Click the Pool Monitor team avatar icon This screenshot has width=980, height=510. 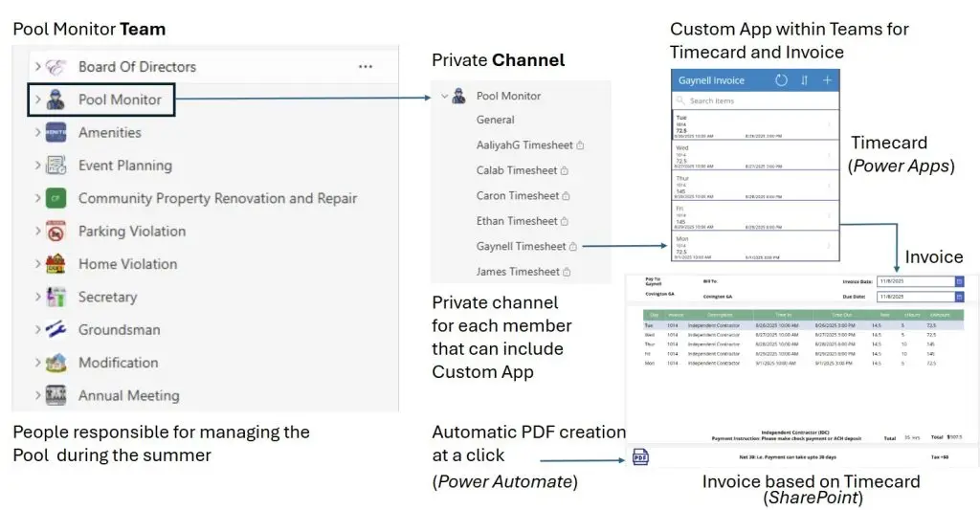56,100
